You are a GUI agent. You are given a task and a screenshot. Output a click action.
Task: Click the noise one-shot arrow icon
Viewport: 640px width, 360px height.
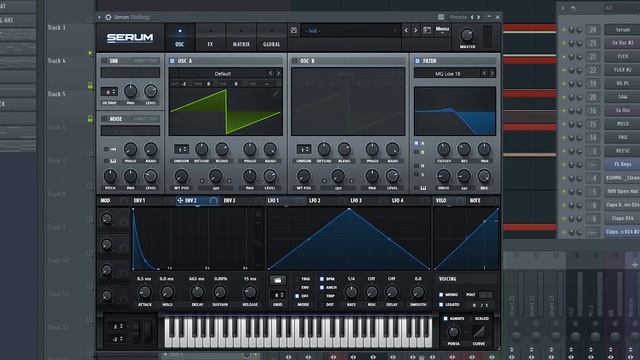pyautogui.click(x=113, y=149)
